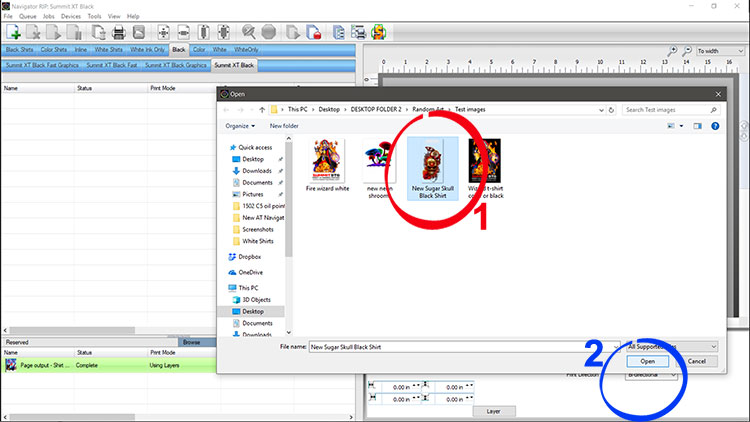Select the Summit XT Black Fast tab

point(112,65)
